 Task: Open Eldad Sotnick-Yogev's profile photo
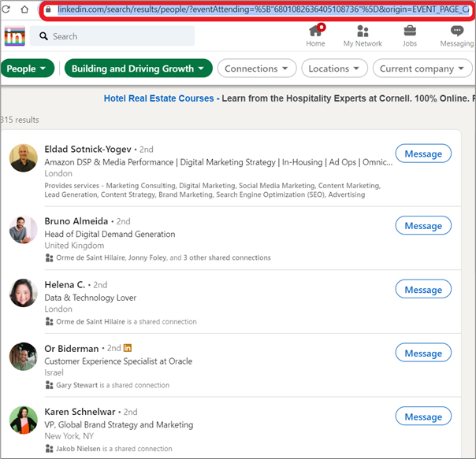coord(24,157)
